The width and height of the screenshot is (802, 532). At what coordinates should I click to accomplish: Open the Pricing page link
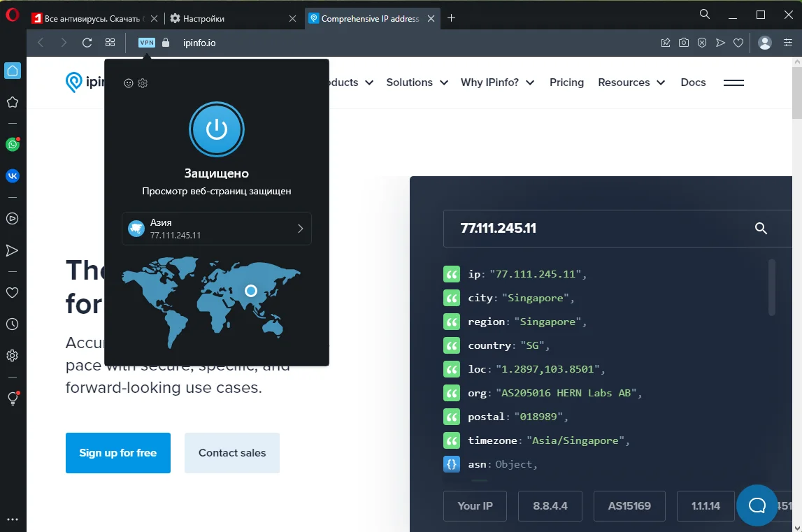coord(566,82)
